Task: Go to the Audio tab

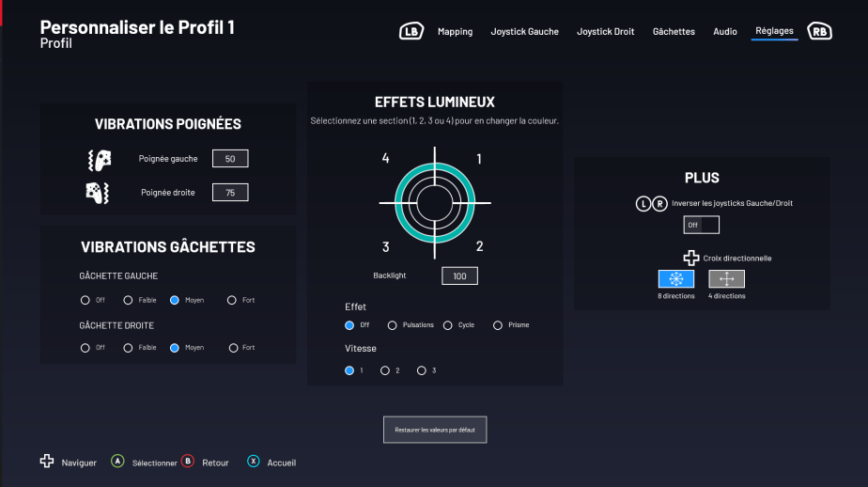Action: [x=724, y=32]
